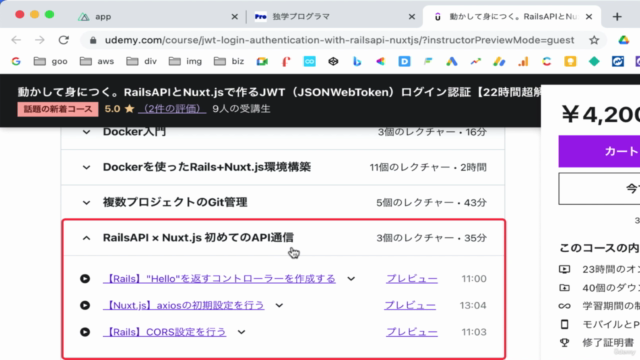Open a new browser tab
Screen dimensions: 640x360
[617, 17]
